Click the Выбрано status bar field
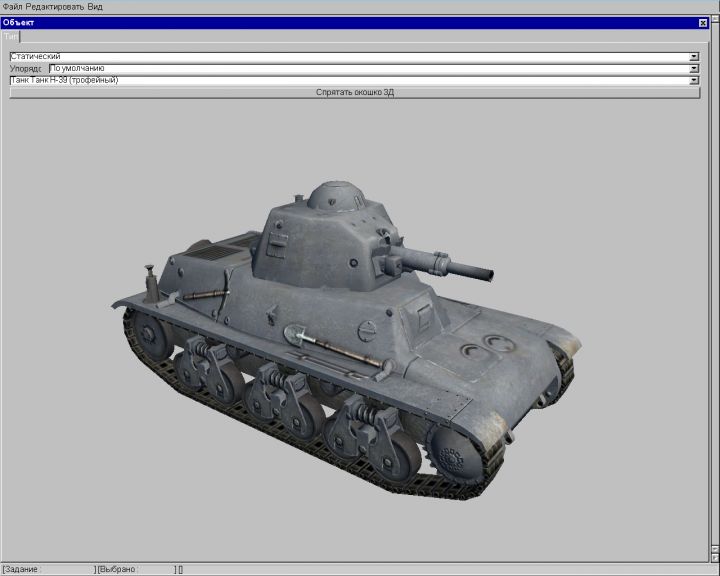 [135, 569]
